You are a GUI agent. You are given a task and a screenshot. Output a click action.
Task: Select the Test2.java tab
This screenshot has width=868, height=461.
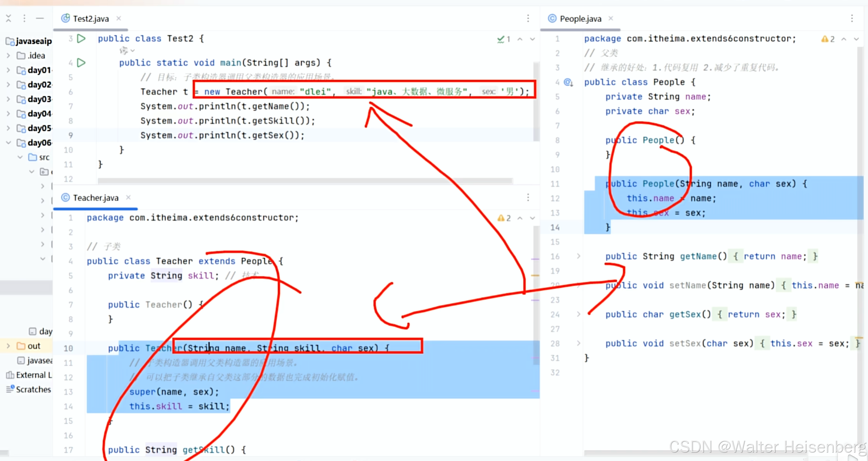click(x=90, y=18)
